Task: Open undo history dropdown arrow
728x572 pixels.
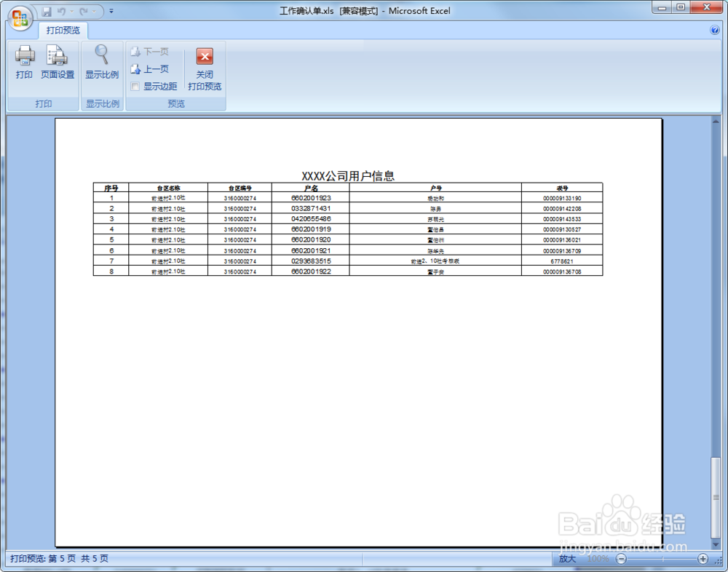Action: [72, 11]
